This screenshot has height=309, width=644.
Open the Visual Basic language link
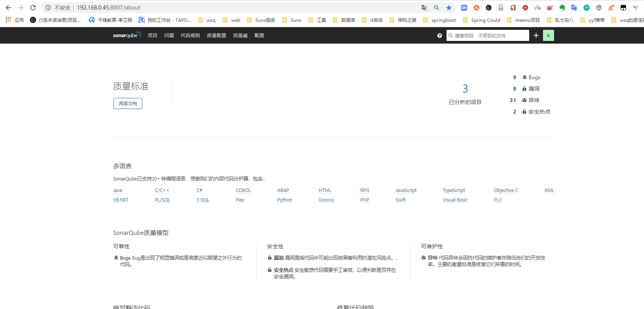pyautogui.click(x=455, y=200)
